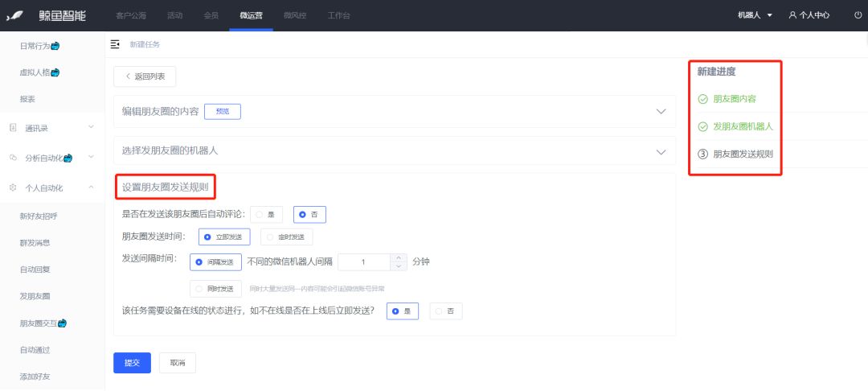Viewport: 868px width, 391px height.
Task: Increase interval minutes with up arrow
Action: pos(399,258)
